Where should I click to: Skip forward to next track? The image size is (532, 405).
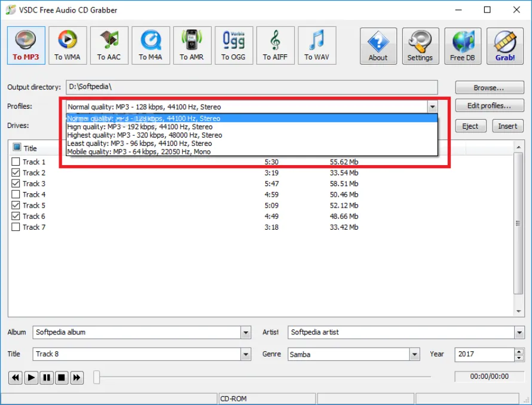(77, 377)
